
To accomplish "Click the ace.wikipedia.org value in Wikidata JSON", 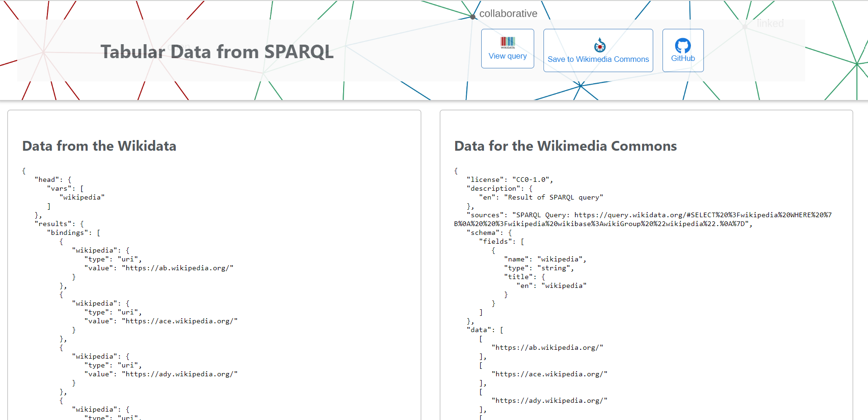I will coord(180,321).
